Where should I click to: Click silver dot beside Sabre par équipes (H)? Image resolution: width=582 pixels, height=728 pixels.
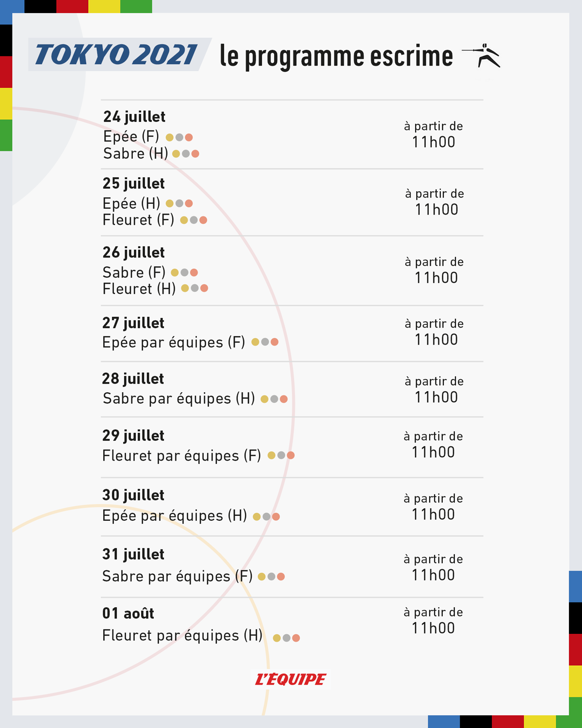274,399
